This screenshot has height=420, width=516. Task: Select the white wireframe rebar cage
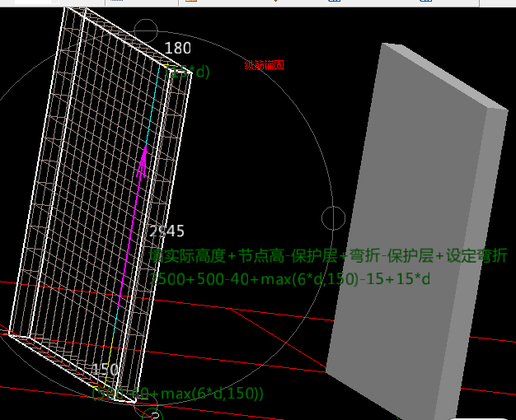(101, 204)
